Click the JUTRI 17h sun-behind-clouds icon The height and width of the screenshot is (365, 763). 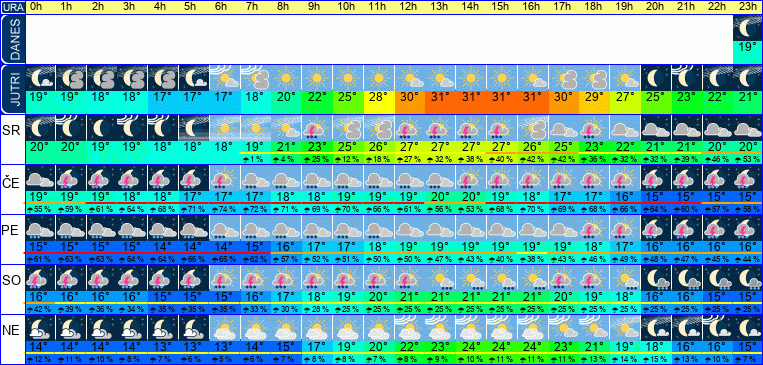pos(563,78)
